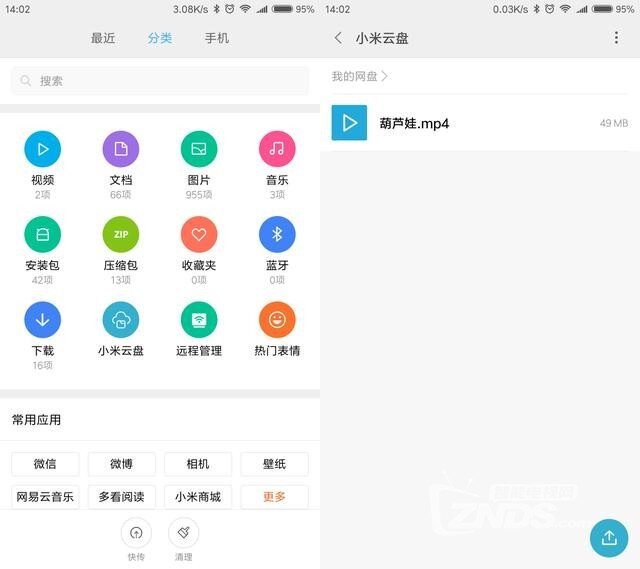The height and width of the screenshot is (569, 640).
Task: Tap the orange 更多 more button
Action: [x=274, y=497]
